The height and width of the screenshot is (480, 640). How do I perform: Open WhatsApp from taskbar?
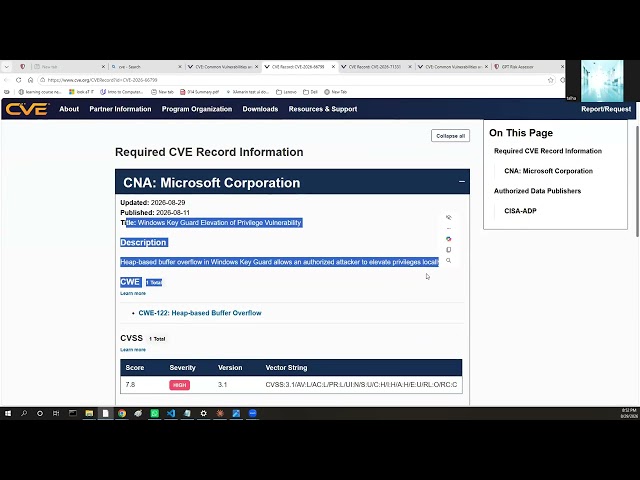(155, 413)
